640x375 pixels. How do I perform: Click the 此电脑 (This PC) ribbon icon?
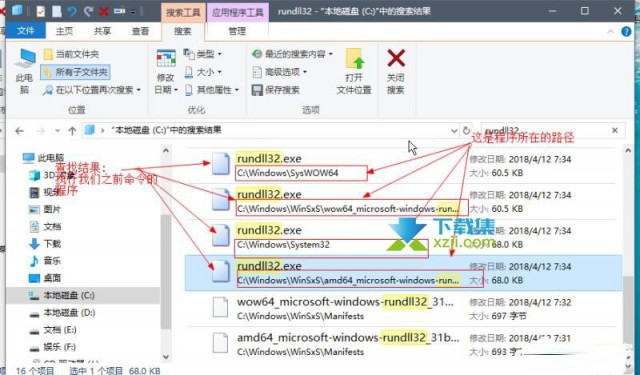coord(24,71)
